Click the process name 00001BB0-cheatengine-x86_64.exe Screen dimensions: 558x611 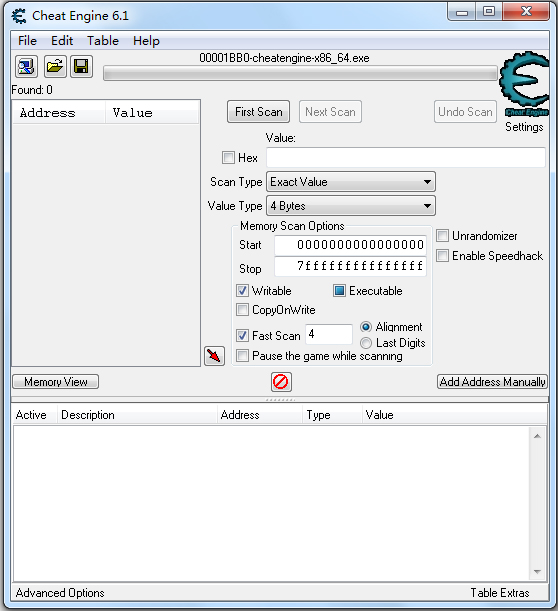point(284,58)
